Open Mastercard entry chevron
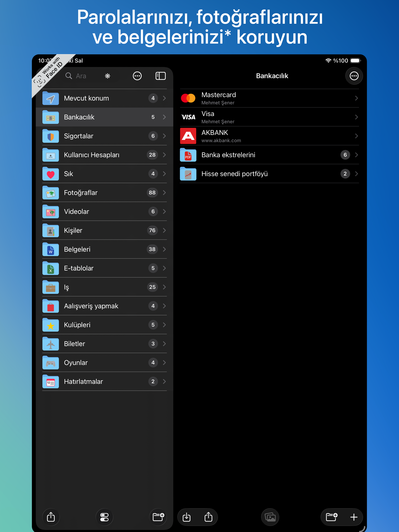 click(x=356, y=98)
